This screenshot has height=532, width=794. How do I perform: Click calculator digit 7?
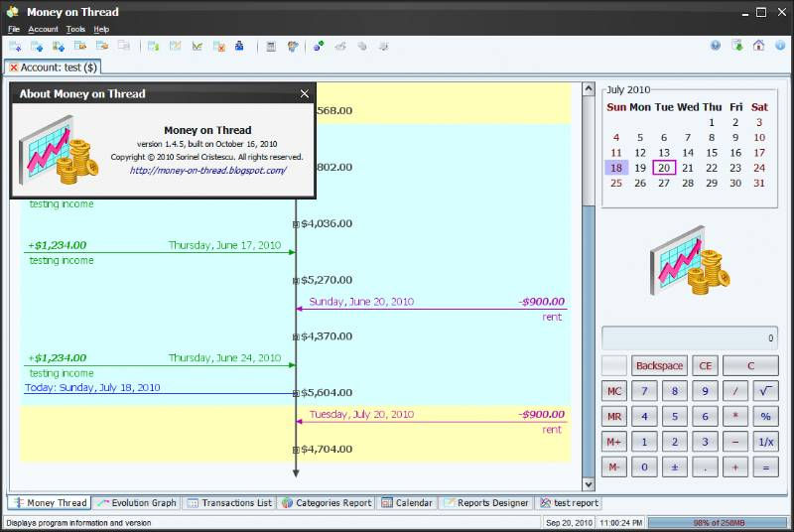click(644, 391)
